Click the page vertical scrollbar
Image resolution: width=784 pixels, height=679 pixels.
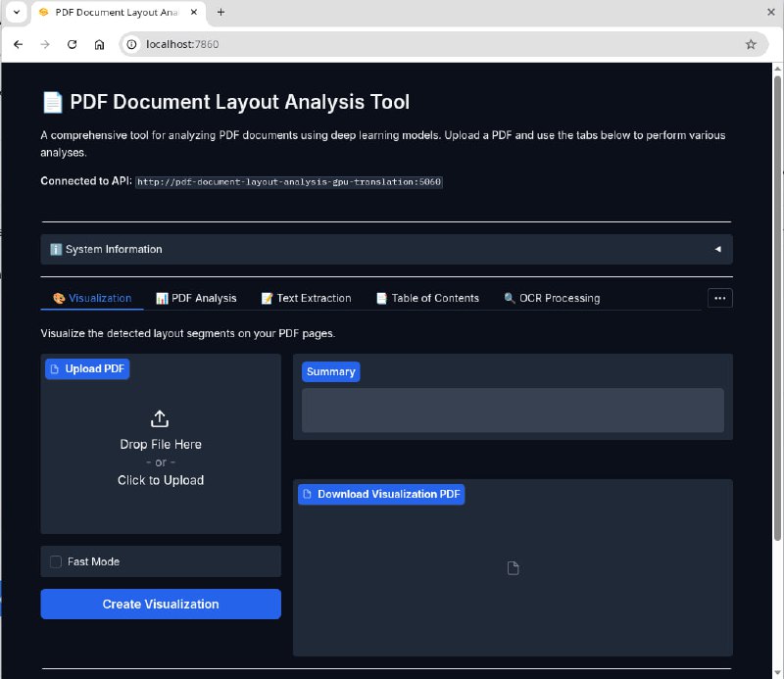click(777, 308)
